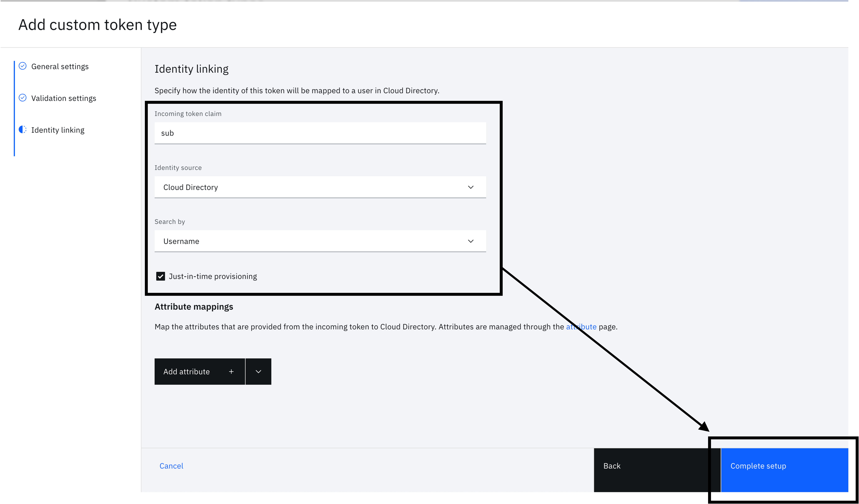
Task: Uncheck Just-in-time provisioning checkbox
Action: click(161, 276)
